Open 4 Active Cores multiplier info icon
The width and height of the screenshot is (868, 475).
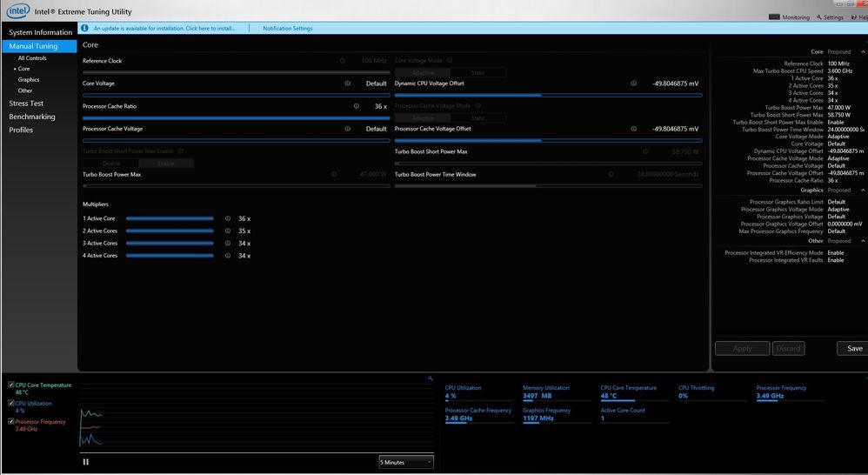click(228, 255)
